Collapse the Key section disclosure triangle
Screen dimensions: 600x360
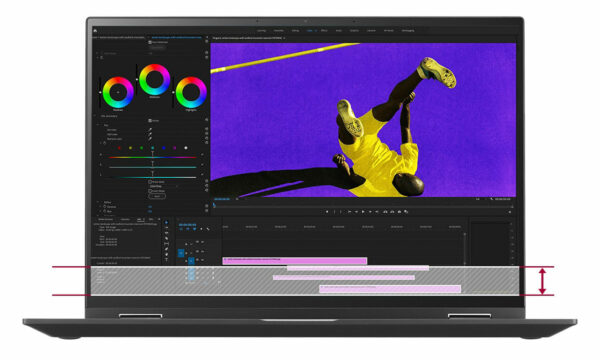coord(98,125)
